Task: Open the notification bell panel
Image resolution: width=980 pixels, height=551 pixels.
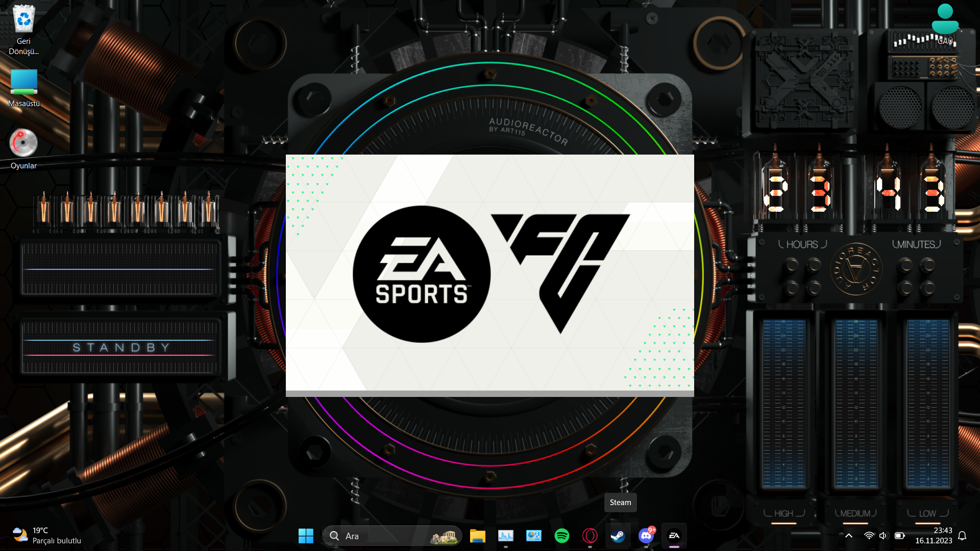Action: coord(962,536)
